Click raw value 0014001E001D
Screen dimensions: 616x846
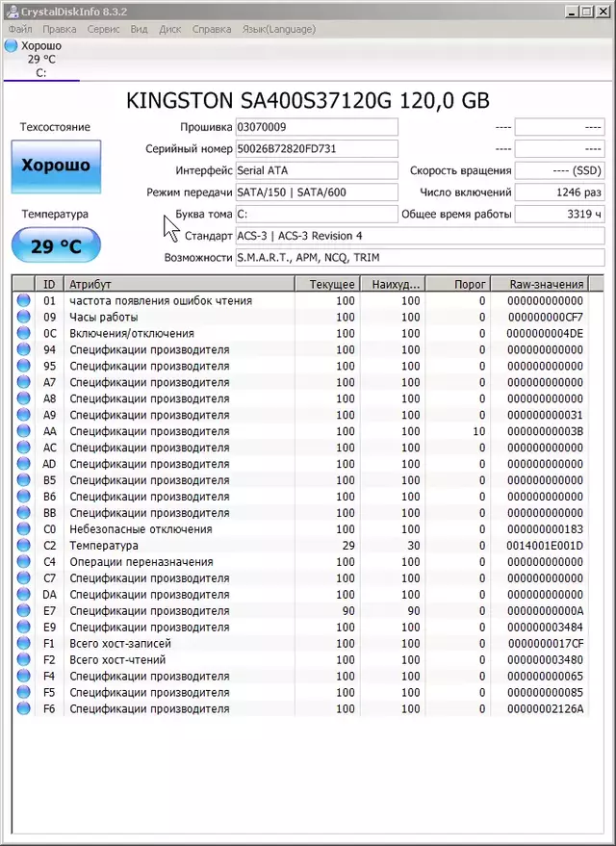click(x=545, y=546)
